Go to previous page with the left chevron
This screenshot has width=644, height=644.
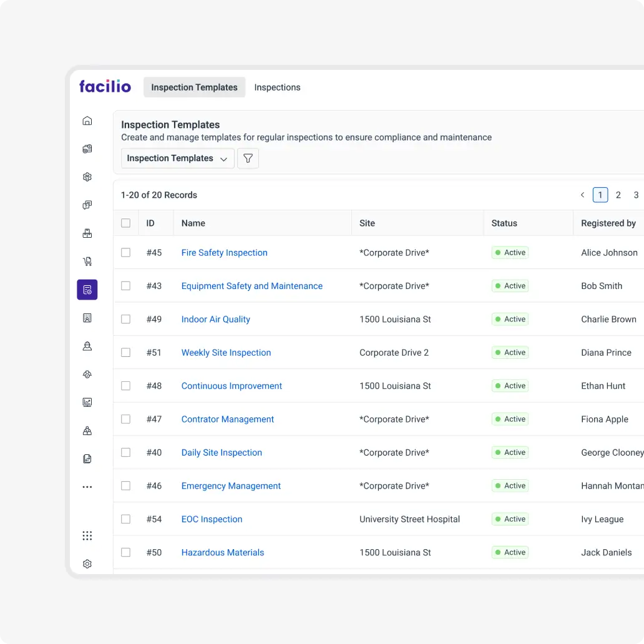coord(582,195)
